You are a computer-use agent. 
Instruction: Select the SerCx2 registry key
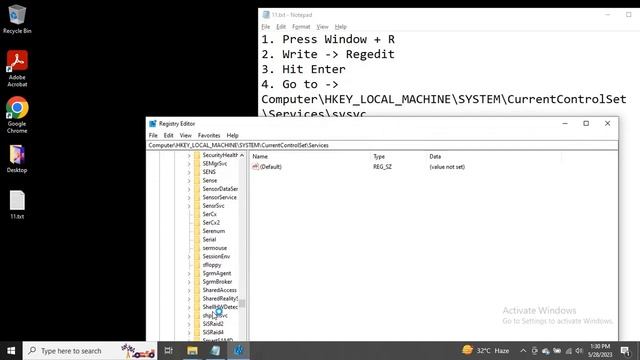coord(211,222)
